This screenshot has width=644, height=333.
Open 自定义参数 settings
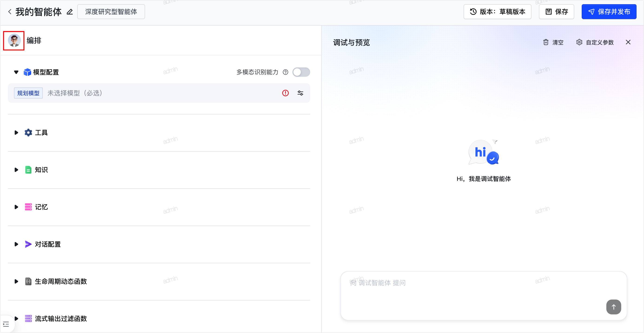595,42
